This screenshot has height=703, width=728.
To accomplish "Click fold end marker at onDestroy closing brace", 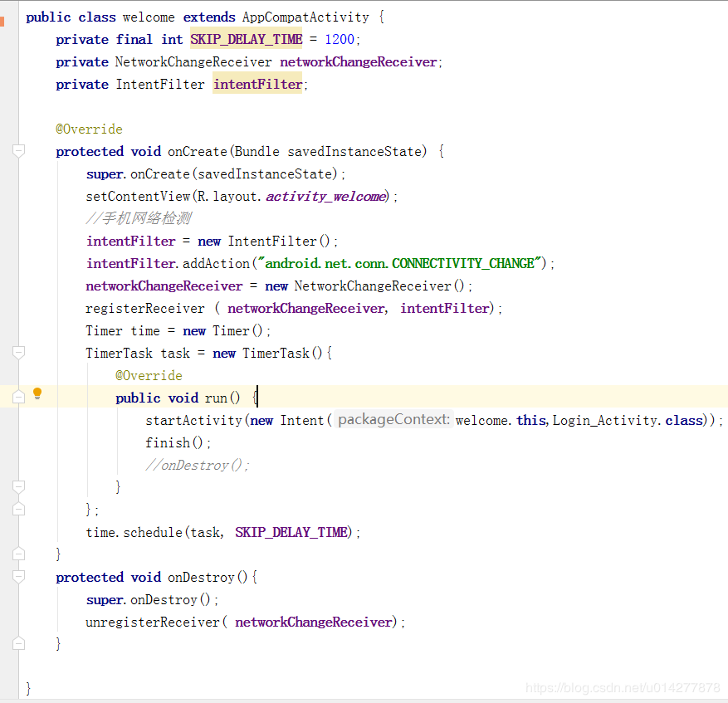I will (x=19, y=643).
